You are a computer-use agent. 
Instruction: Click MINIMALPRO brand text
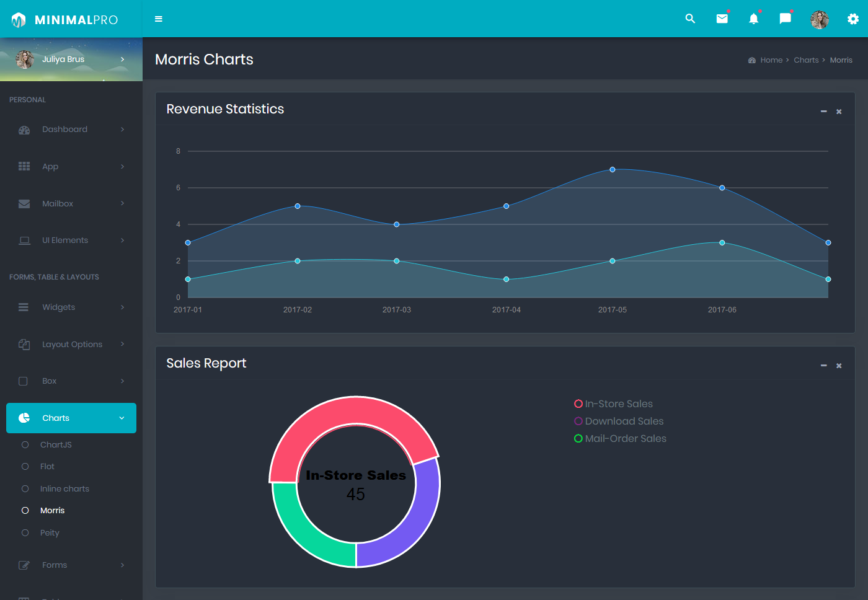76,20
